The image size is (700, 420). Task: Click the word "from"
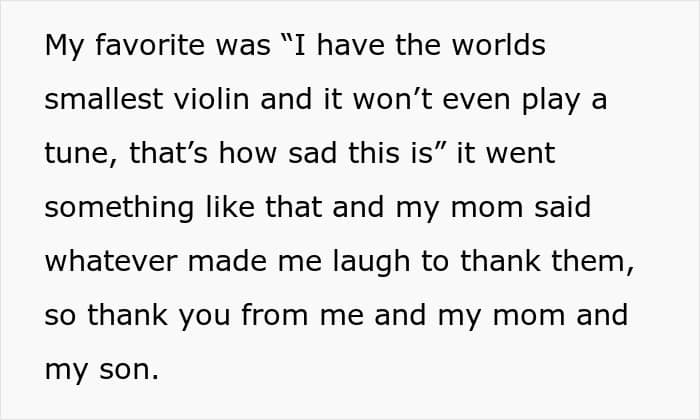click(263, 316)
